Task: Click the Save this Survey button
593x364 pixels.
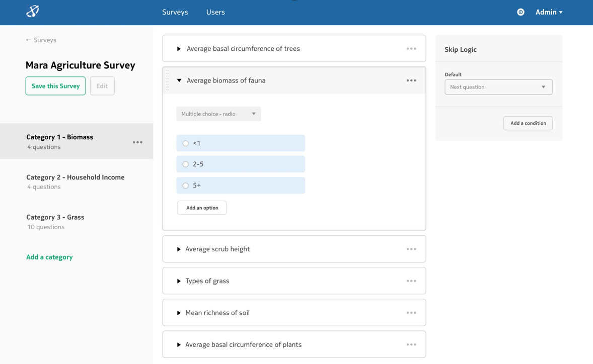Action: pos(55,86)
